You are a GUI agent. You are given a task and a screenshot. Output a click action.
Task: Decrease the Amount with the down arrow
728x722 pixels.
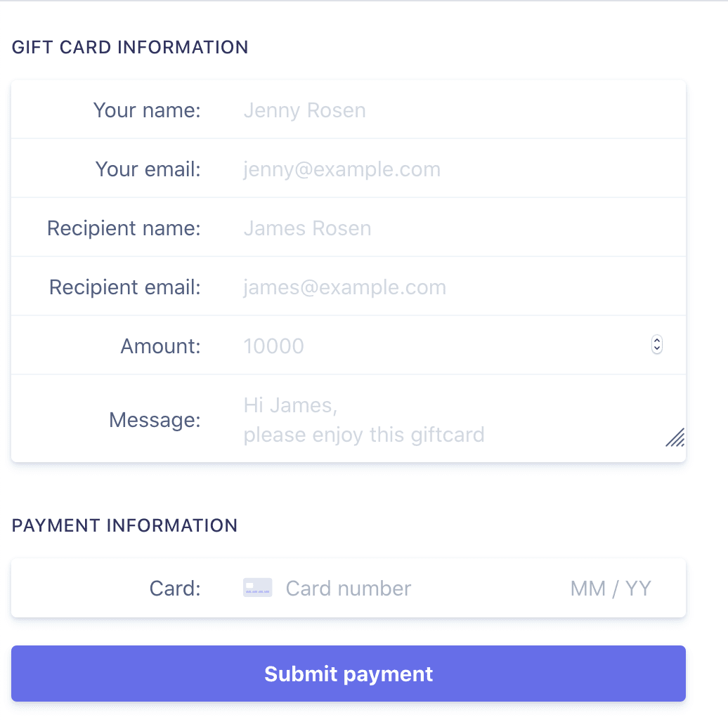pyautogui.click(x=657, y=349)
